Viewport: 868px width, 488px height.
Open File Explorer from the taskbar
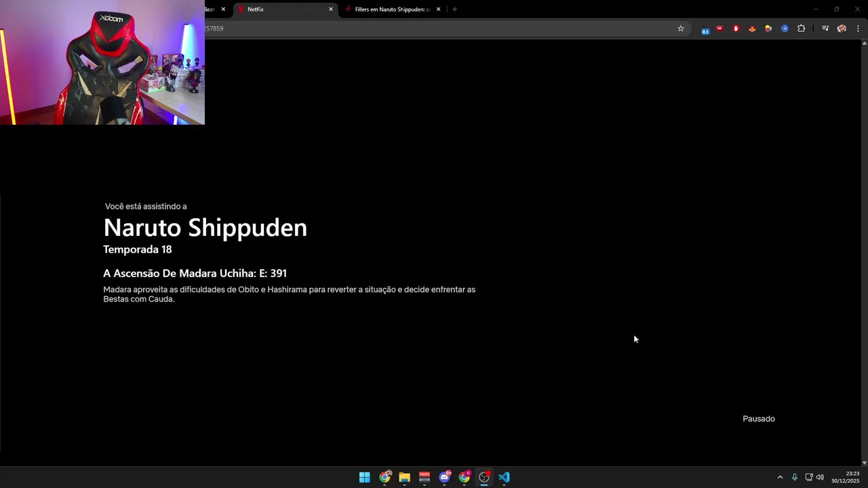pyautogui.click(x=404, y=477)
